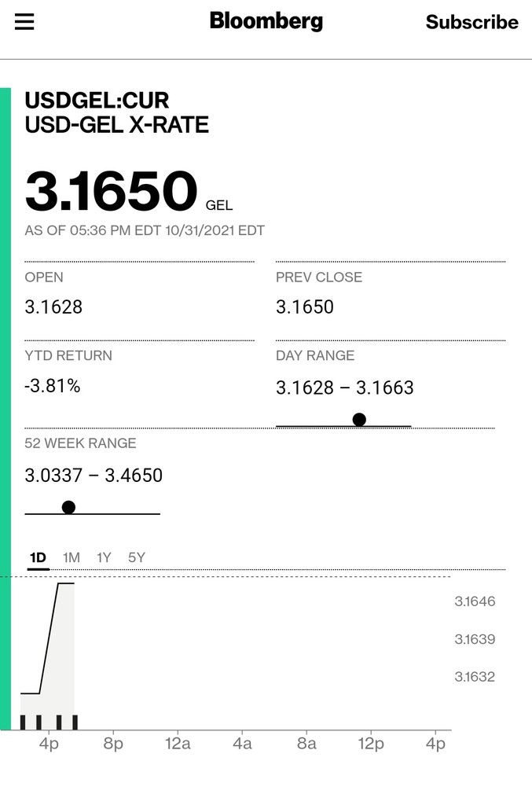The height and width of the screenshot is (805, 532).
Task: Click the USDGEL:CUR ticker heading
Action: point(97,101)
